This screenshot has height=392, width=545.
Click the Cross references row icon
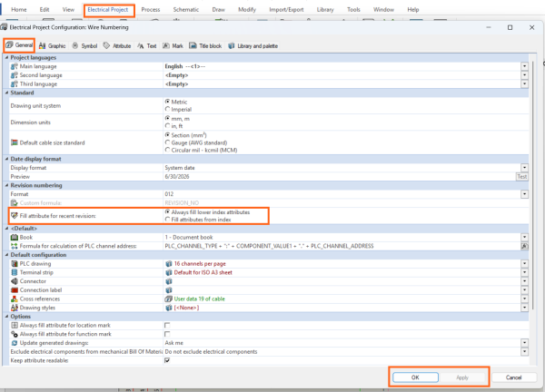[15, 299]
